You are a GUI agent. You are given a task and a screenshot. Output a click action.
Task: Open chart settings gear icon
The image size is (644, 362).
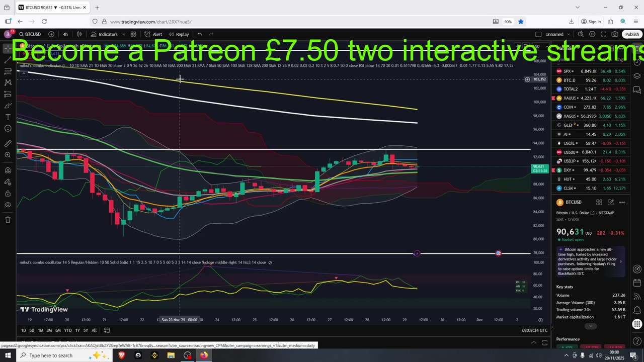click(x=592, y=34)
